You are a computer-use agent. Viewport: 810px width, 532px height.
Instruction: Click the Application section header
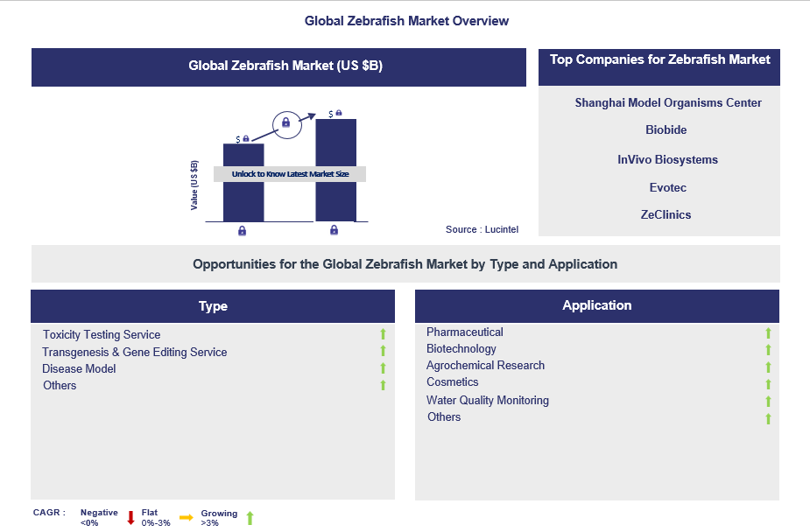596,305
